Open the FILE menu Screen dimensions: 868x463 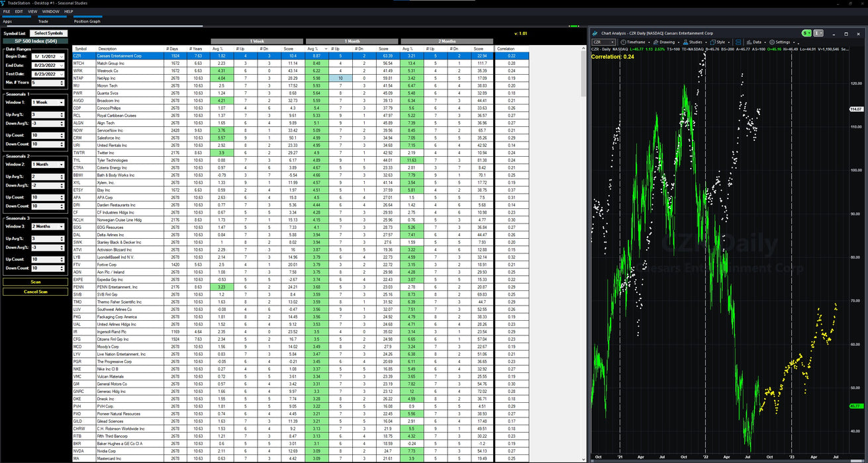click(x=7, y=11)
